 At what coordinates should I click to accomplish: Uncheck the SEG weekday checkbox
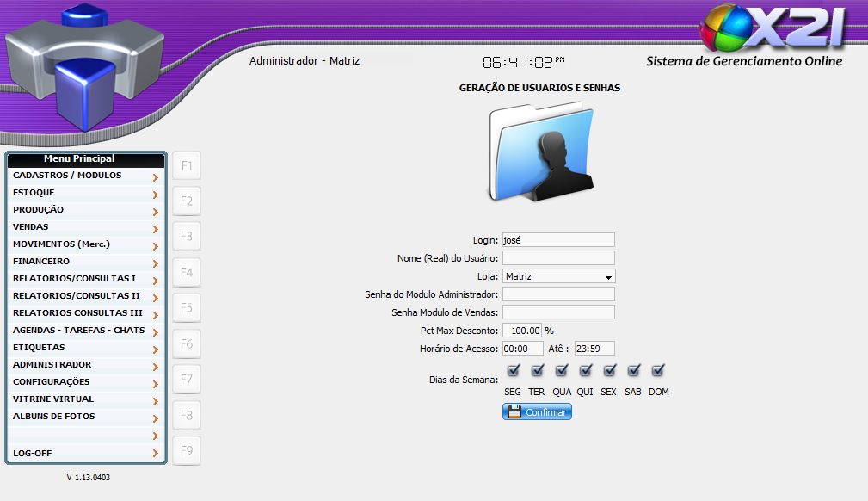514,371
